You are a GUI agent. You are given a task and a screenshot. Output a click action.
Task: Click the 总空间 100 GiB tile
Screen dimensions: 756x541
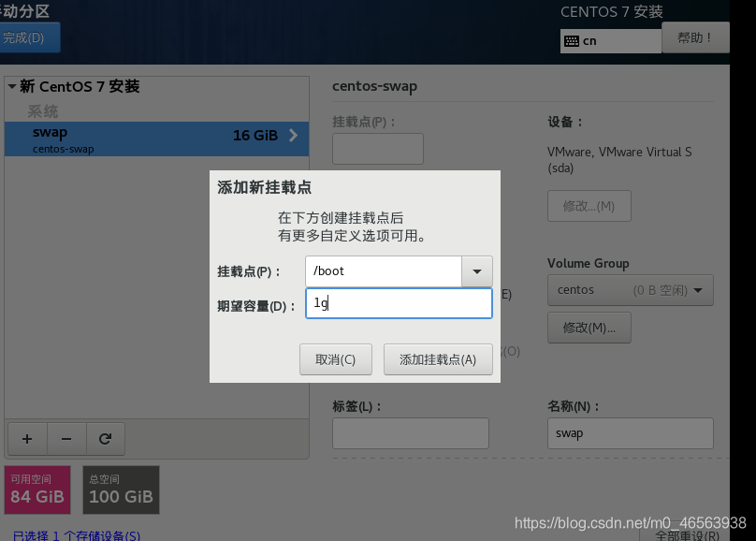[x=121, y=490]
